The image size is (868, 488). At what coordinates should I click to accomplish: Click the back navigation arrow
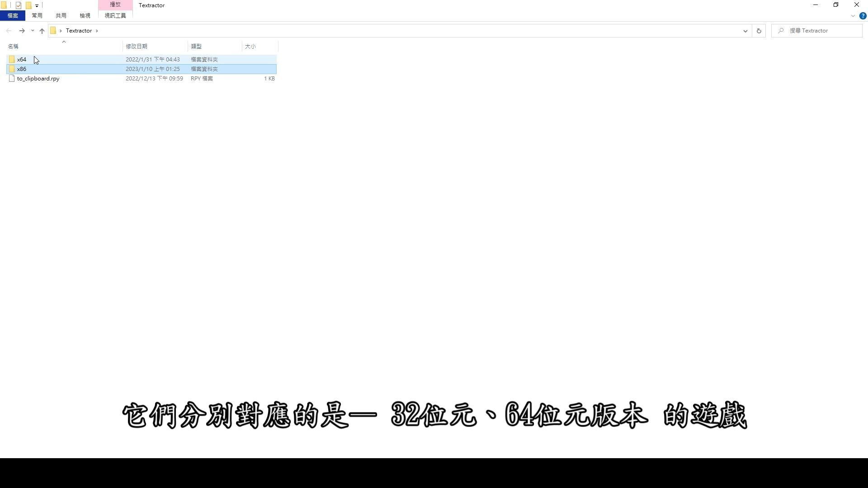9,31
